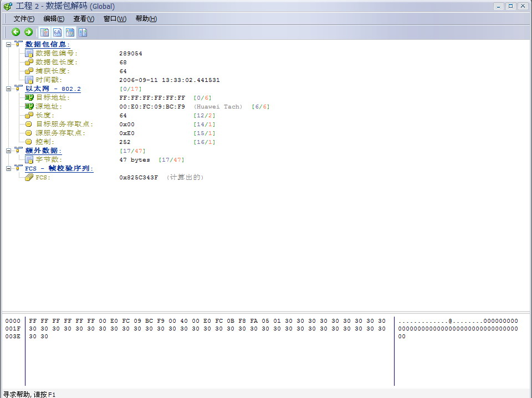Select the 额外数据 header link
Image resolution: width=532 pixels, height=398 pixels.
click(43, 151)
